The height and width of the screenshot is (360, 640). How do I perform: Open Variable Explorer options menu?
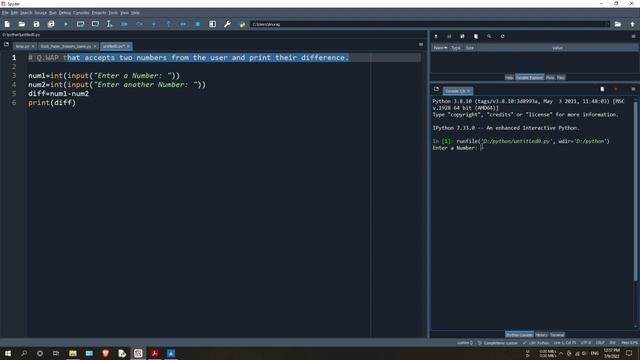(633, 36)
